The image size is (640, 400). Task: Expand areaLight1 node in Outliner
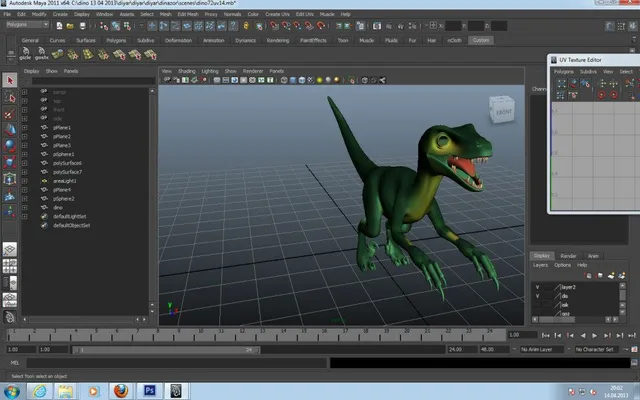24,181
